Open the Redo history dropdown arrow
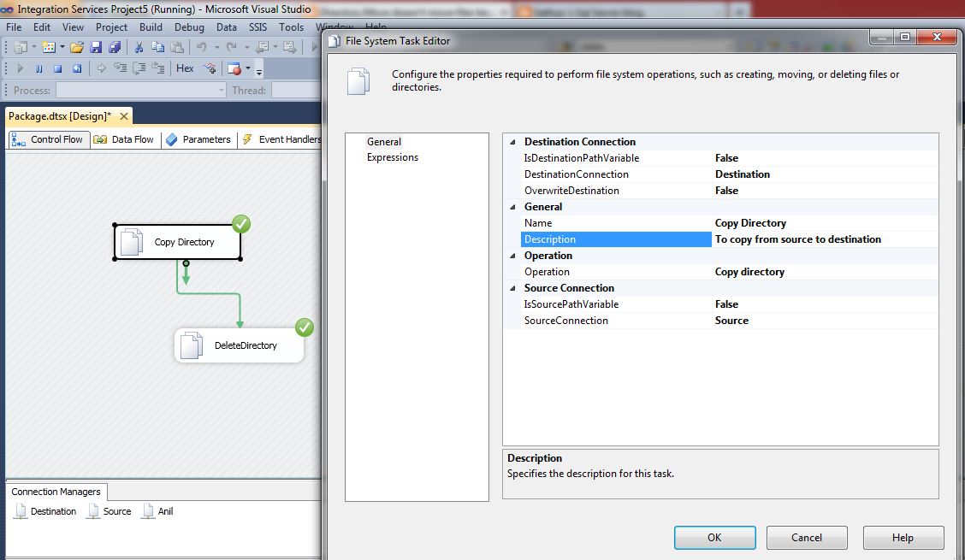965x560 pixels. coord(246,47)
